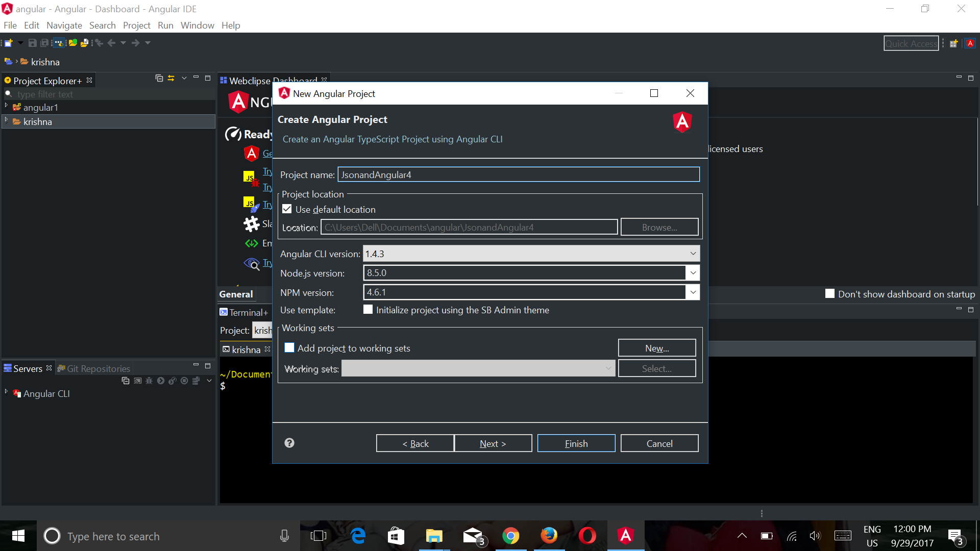Check Add project to working sets
980x551 pixels.
pos(289,347)
